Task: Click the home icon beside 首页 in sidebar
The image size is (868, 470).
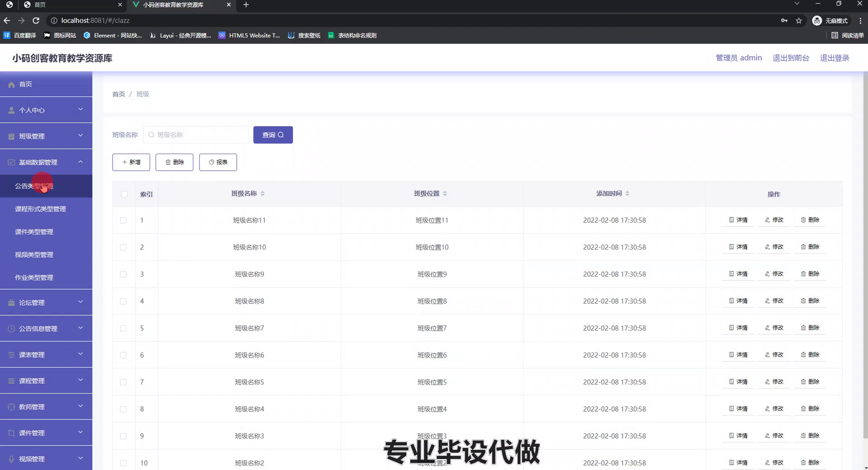Action: tap(11, 85)
